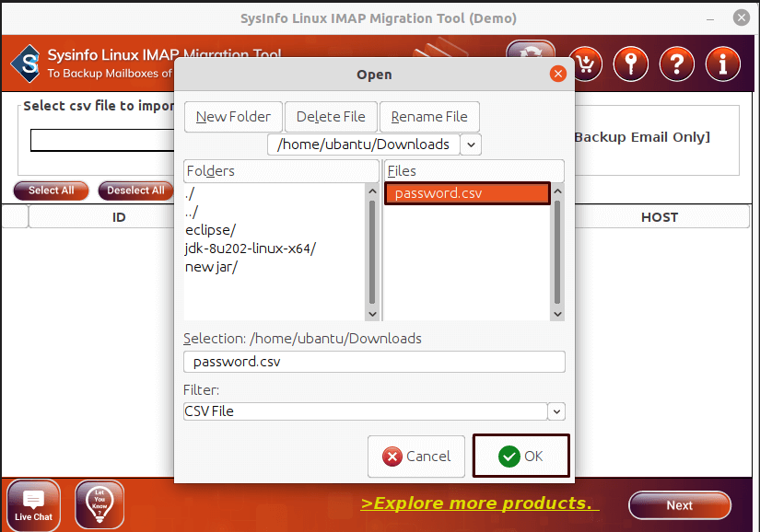Screen dimensions: 760x532
Task: Click Files list scroll down arrow
Action: [557, 314]
